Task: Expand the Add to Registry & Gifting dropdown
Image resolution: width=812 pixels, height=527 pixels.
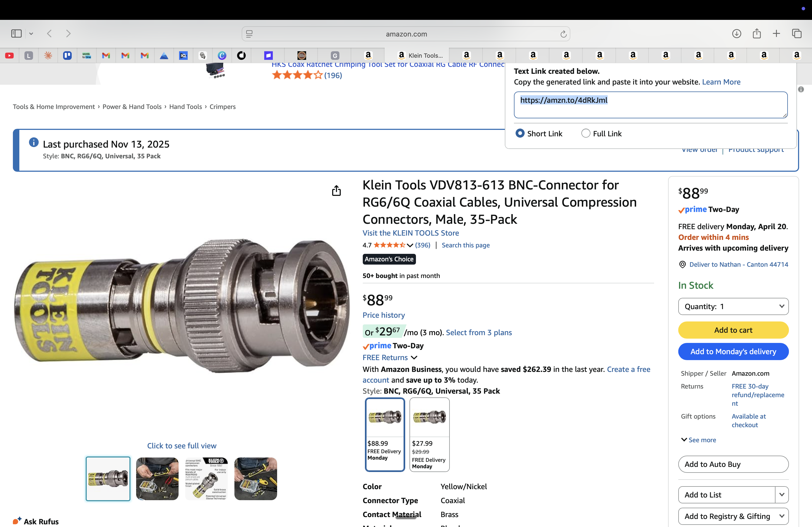Action: (x=733, y=516)
